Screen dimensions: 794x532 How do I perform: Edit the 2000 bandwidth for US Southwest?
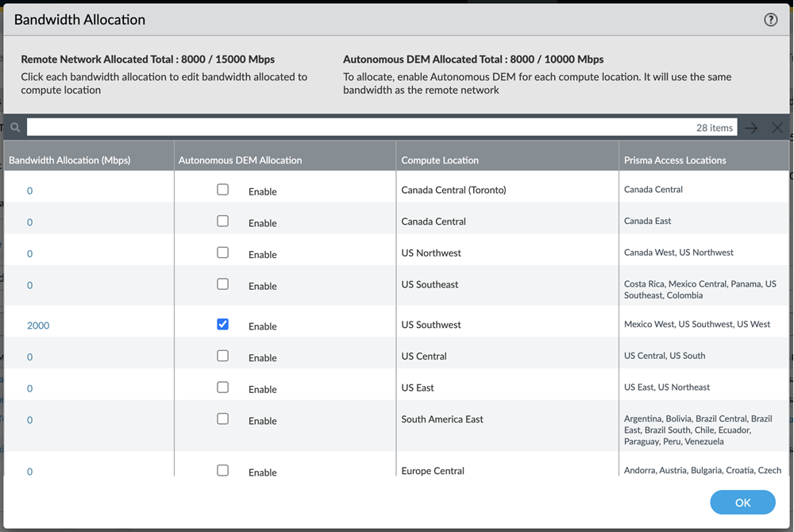38,326
